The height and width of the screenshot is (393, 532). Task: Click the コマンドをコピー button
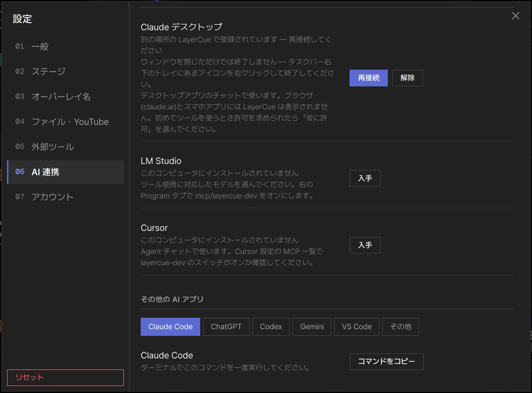(x=386, y=361)
